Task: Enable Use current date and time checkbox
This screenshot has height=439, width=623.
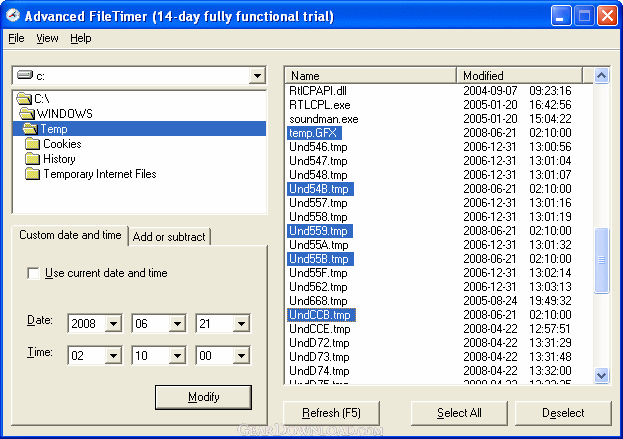Action: click(33, 273)
